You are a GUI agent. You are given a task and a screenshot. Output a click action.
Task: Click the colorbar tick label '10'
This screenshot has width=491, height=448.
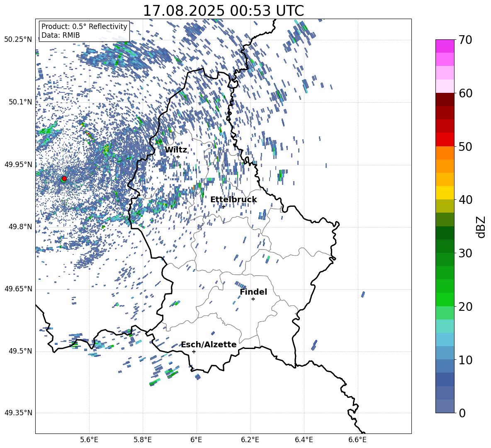(466, 360)
